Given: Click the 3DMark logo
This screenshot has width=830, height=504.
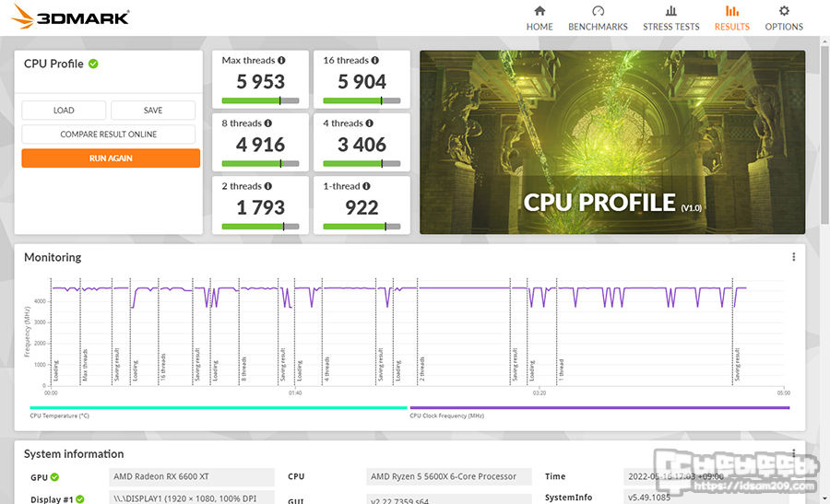Looking at the screenshot, I should (x=70, y=17).
